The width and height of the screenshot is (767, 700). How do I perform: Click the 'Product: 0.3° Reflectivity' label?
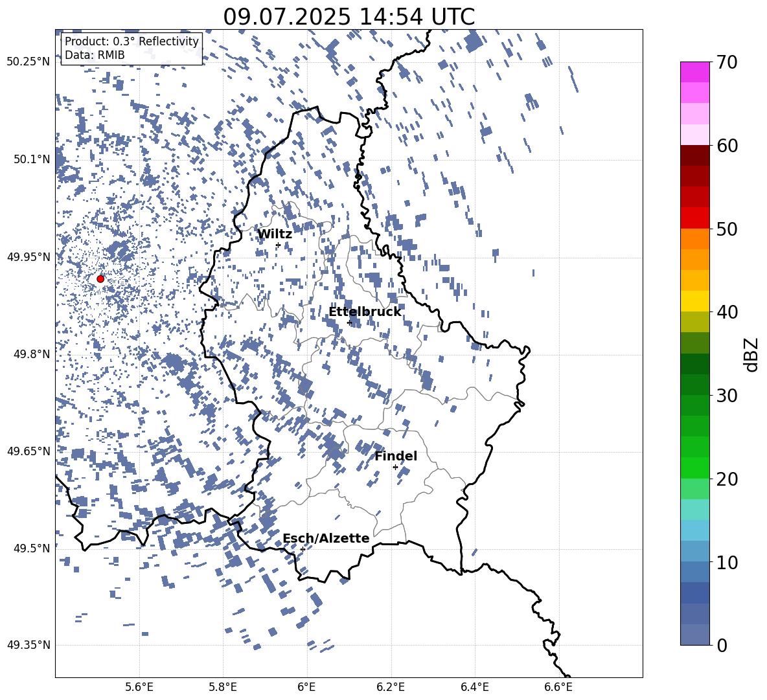[132, 41]
